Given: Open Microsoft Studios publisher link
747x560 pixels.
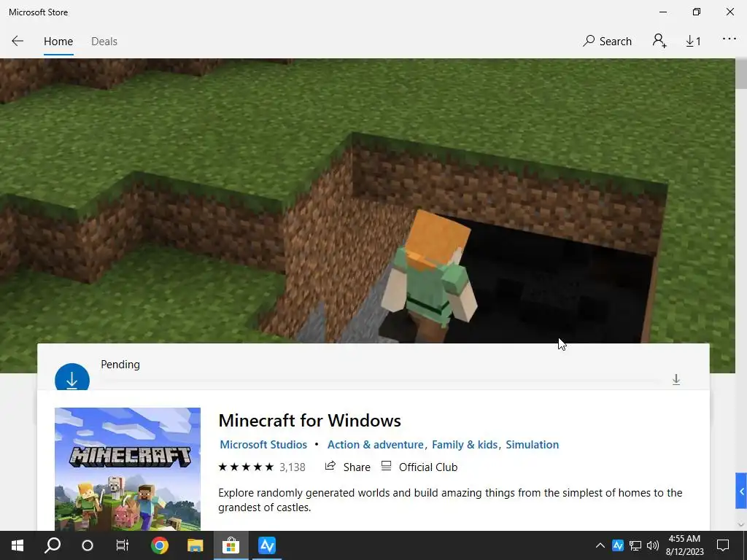Looking at the screenshot, I should (x=263, y=444).
